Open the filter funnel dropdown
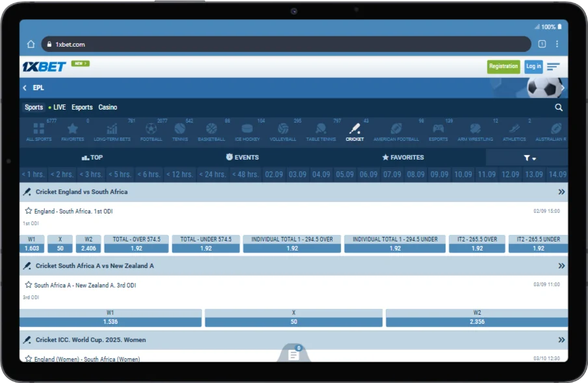Image resolution: width=588 pixels, height=383 pixels. coord(530,158)
